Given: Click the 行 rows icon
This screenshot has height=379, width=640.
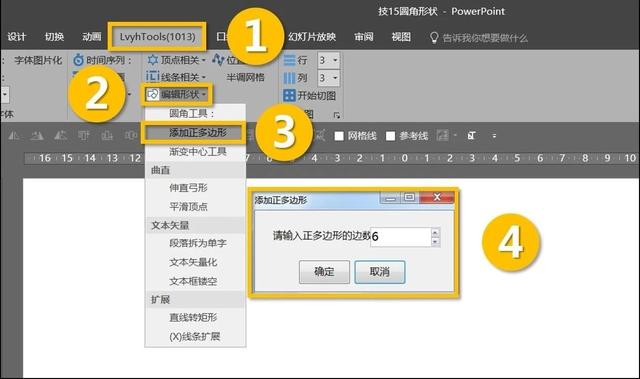Looking at the screenshot, I should coord(289,60).
